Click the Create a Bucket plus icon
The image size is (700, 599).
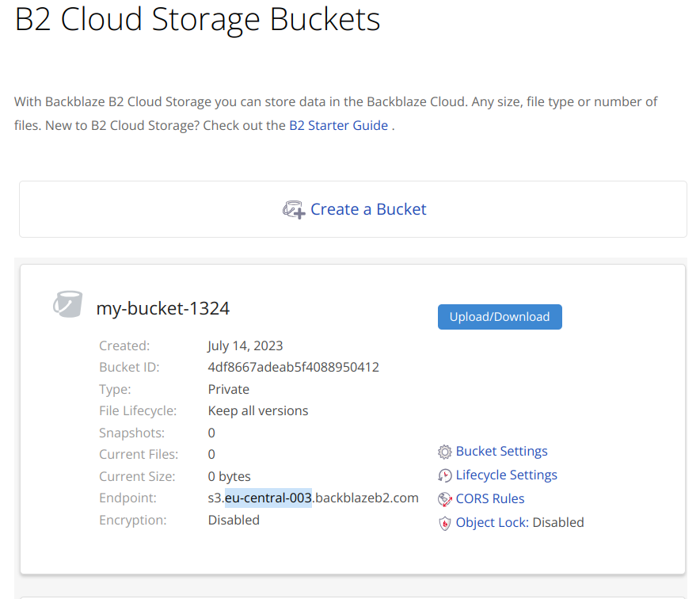click(x=294, y=209)
